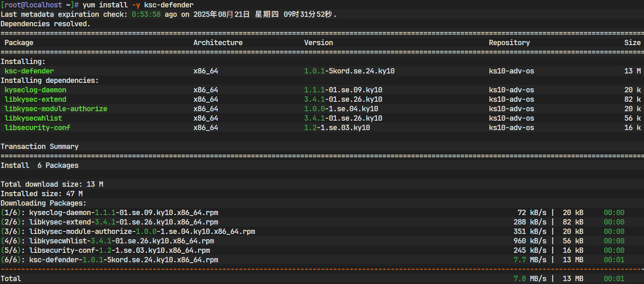Click the 'Architecture' column header
The image size is (644, 284).
[x=218, y=43]
